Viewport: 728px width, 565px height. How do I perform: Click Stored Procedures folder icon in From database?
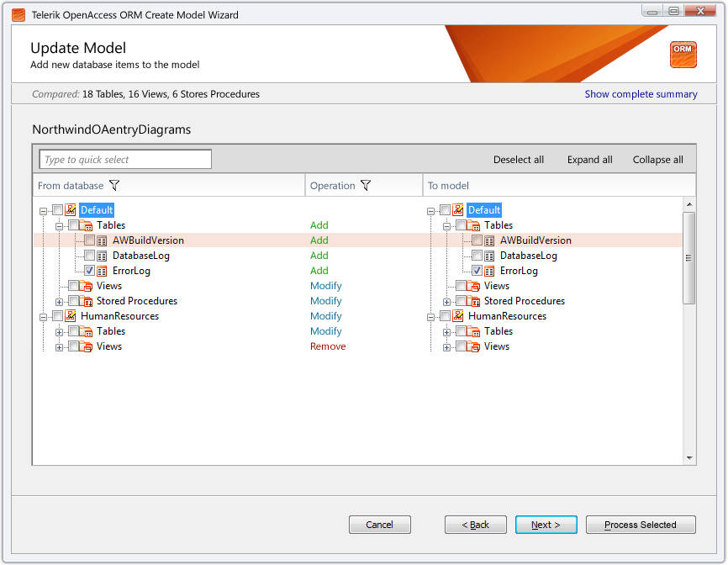(86, 301)
